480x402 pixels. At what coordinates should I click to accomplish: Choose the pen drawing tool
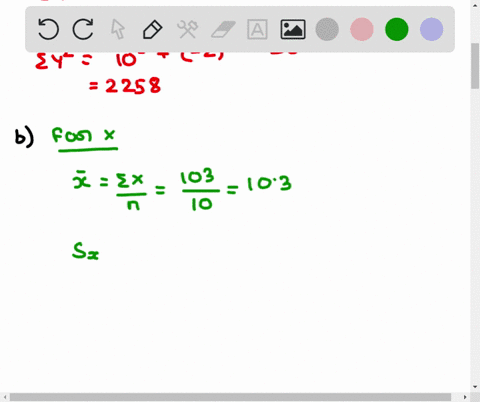tap(153, 29)
